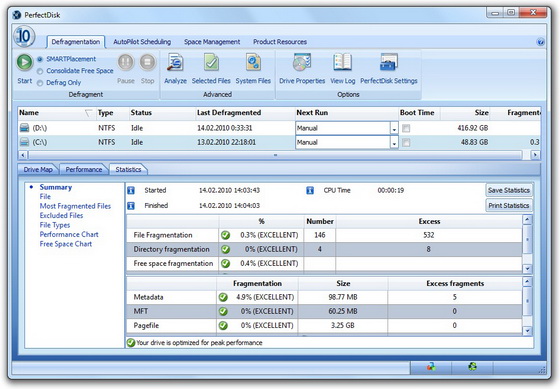Open the Space Management tab
This screenshot has height=389, width=560.
(212, 42)
